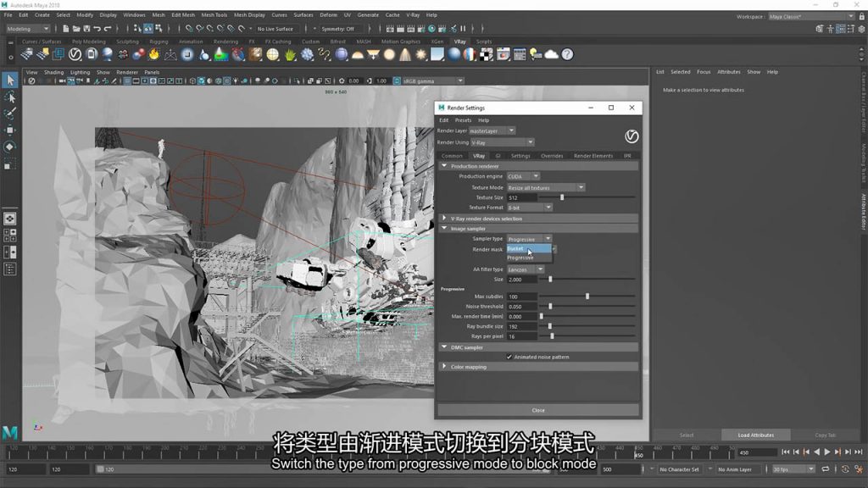Select the arrow Select tool in toolbox
868x488 pixels.
10,80
